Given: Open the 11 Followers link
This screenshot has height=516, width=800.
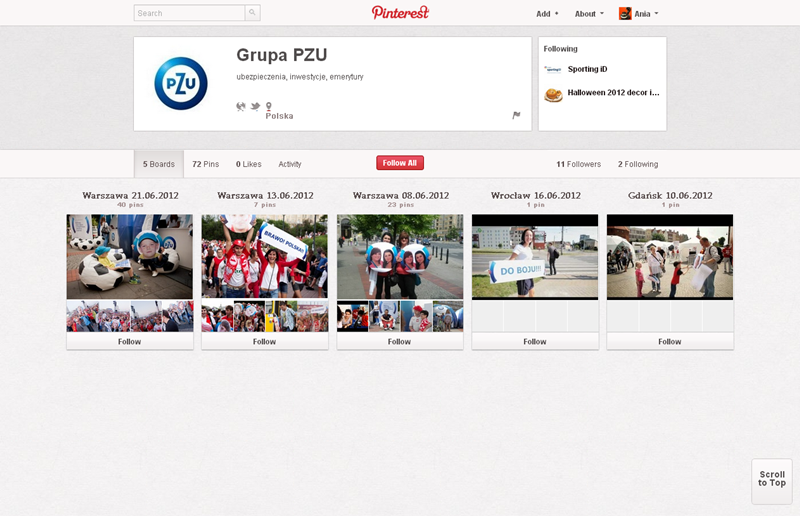Looking at the screenshot, I should click(579, 164).
